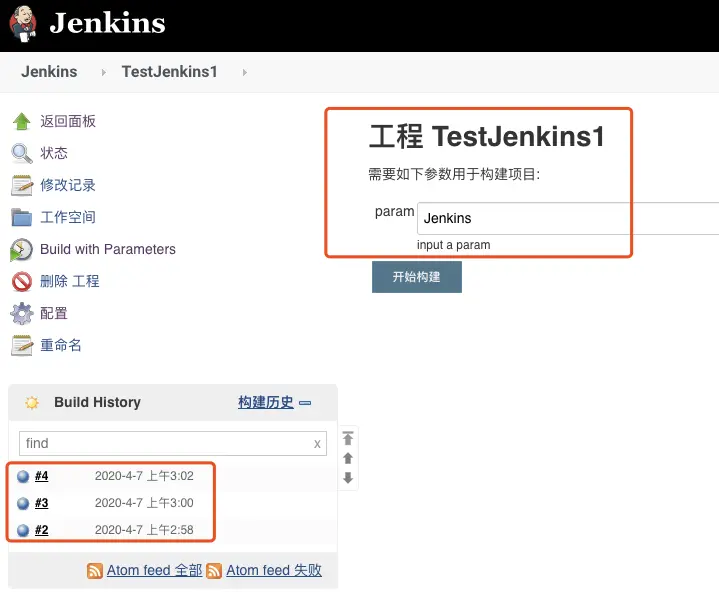Open build #4 link
This screenshot has width=719, height=596.
(x=41, y=476)
